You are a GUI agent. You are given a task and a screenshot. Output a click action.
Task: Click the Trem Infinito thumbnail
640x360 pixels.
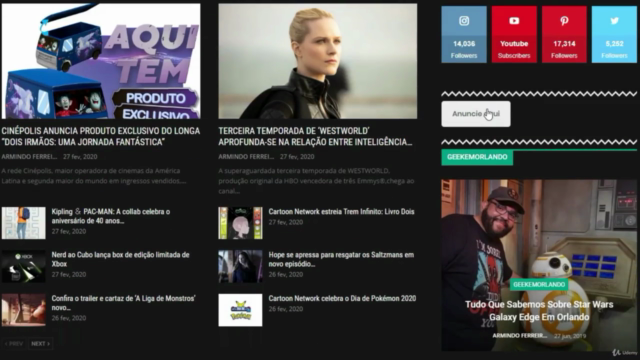(x=240, y=223)
